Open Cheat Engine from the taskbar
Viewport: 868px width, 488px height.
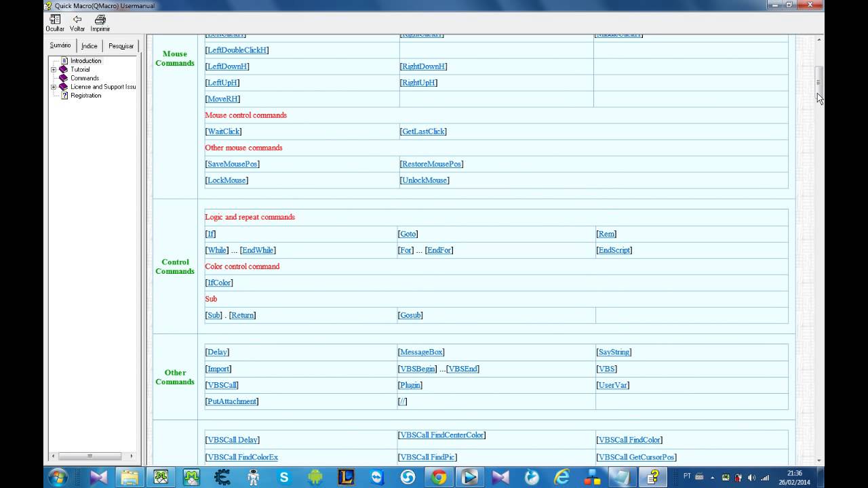pos(222,477)
